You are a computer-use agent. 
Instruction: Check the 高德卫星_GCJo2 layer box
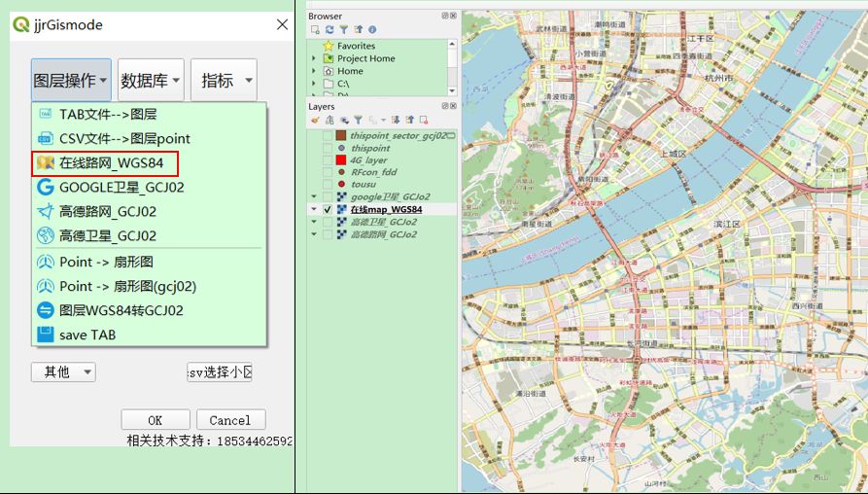(328, 222)
